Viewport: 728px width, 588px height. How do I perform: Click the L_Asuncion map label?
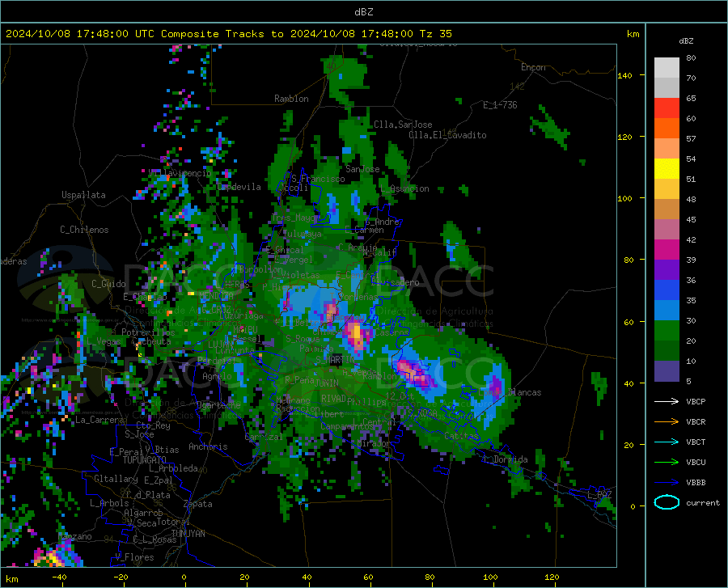[x=404, y=188]
